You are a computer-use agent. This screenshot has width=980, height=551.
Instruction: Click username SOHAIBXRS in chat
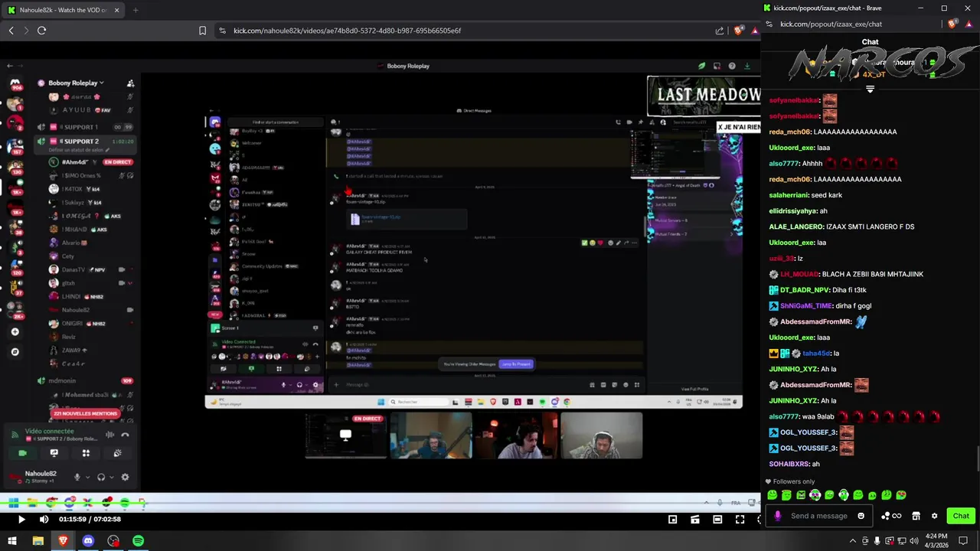(789, 464)
